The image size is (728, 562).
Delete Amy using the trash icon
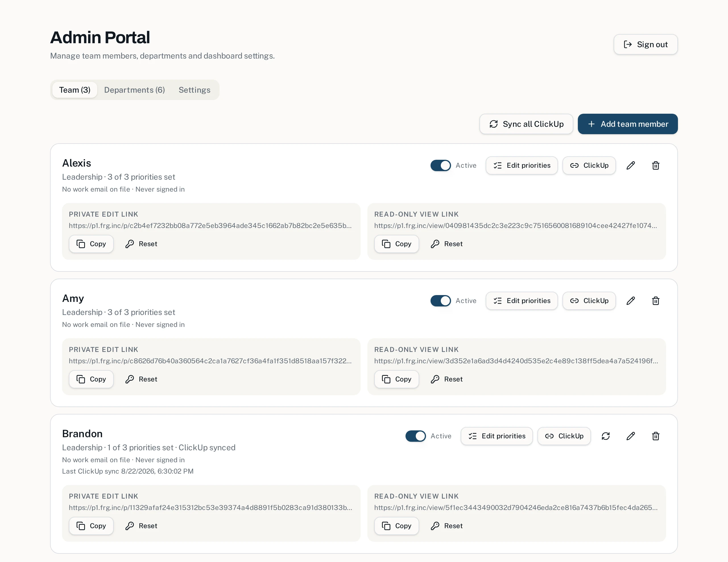click(655, 301)
